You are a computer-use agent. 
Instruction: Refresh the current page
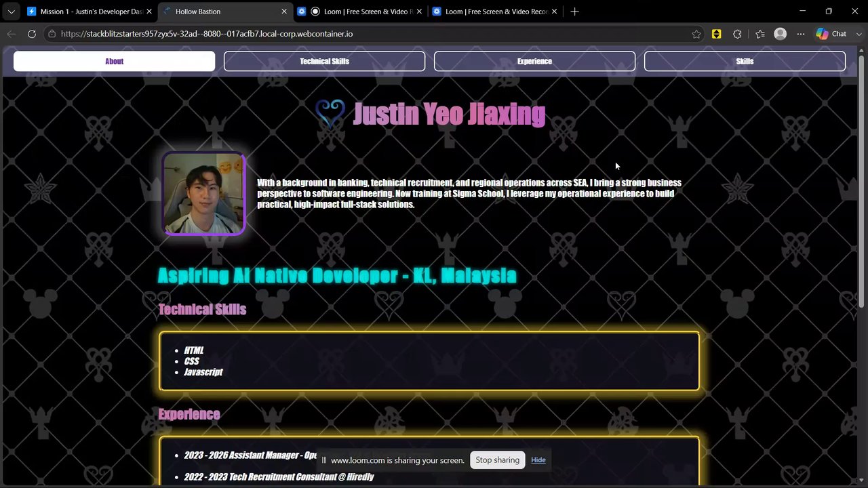pyautogui.click(x=32, y=34)
